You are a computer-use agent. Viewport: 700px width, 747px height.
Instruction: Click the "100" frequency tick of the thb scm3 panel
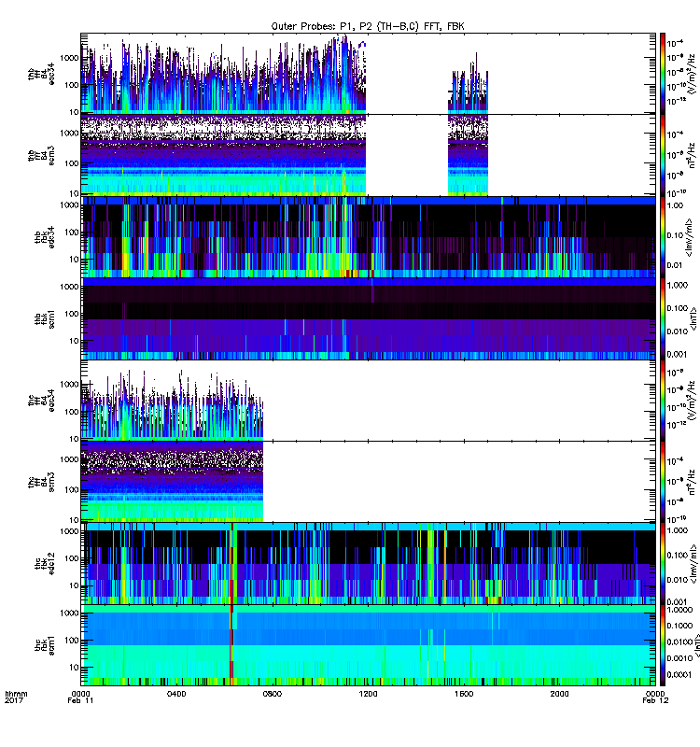(x=72, y=163)
